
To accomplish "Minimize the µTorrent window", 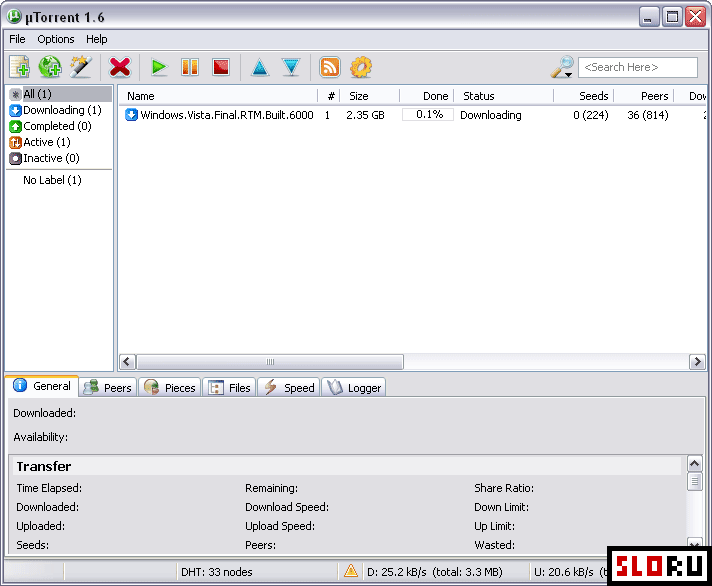I will [649, 17].
